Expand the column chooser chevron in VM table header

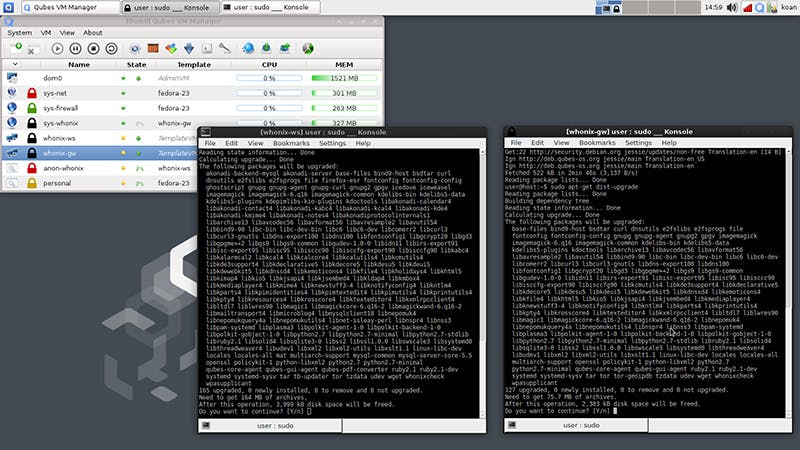pos(15,64)
